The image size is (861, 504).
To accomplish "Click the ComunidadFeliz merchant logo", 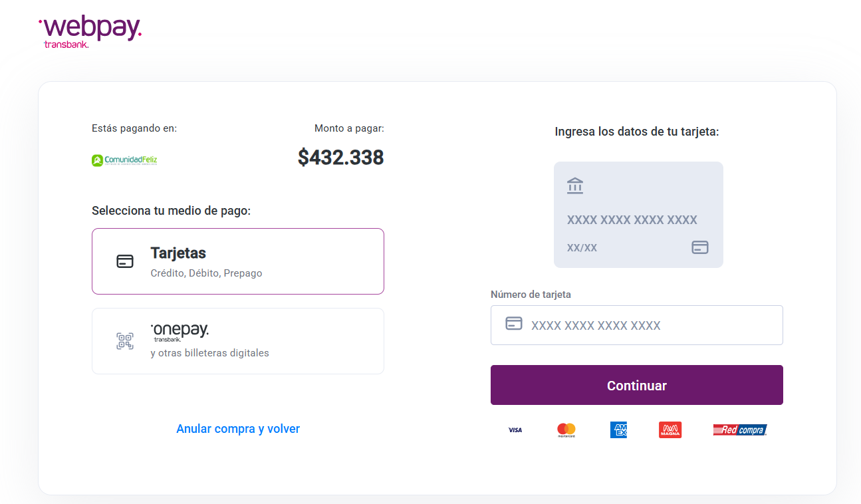I will click(124, 160).
